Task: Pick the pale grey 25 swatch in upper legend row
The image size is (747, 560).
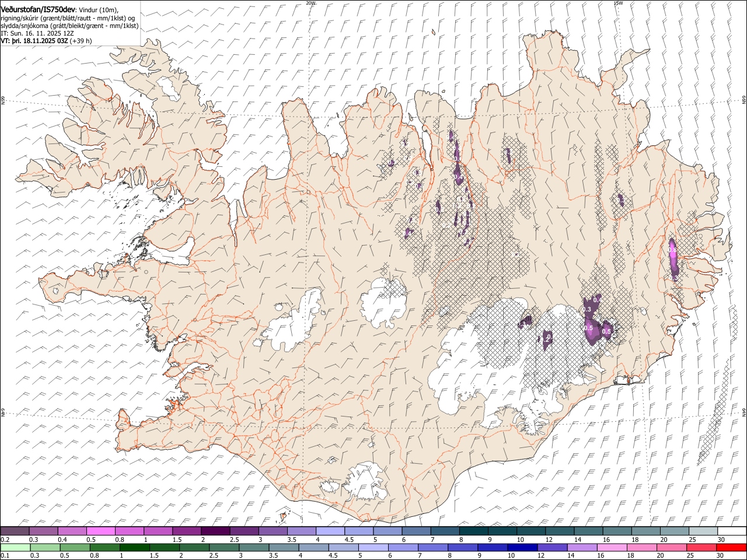Action: pyautogui.click(x=703, y=531)
